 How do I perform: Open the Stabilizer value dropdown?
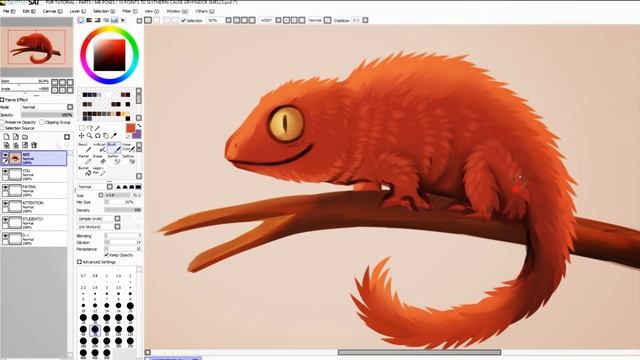tap(365, 20)
